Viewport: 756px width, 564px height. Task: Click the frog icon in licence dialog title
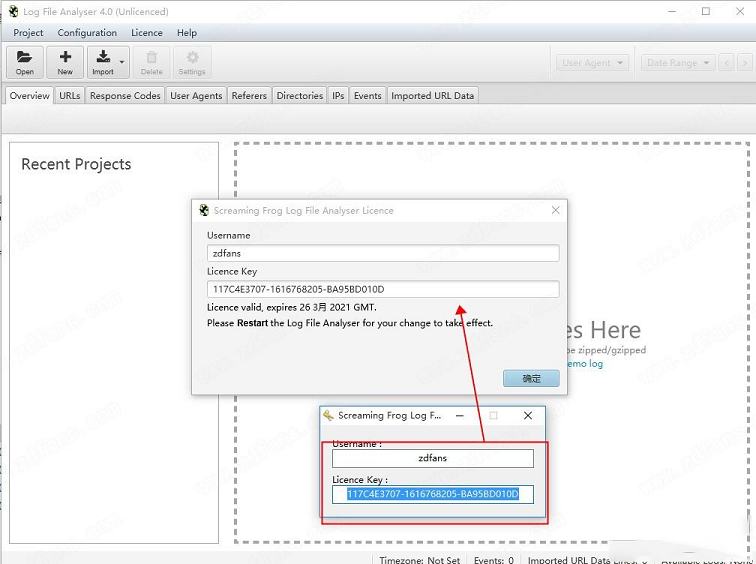pos(204,211)
